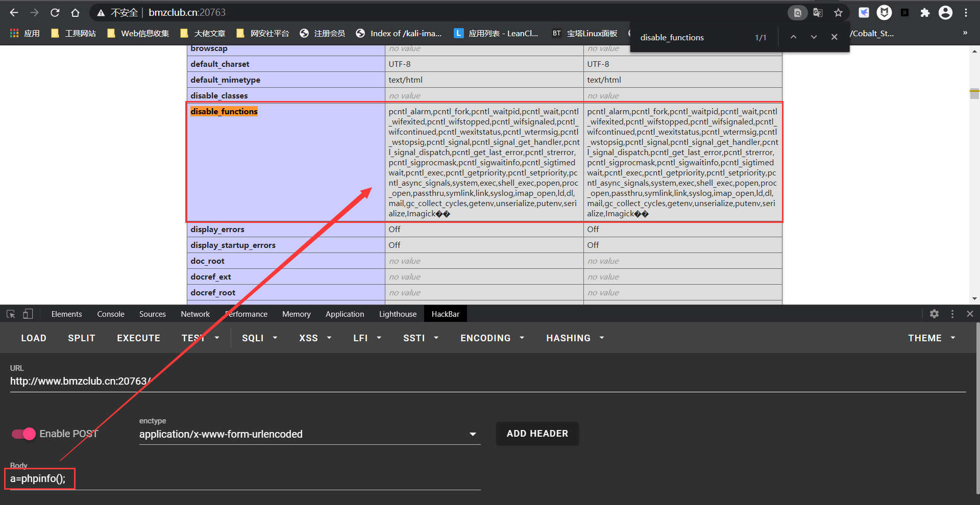Expand the XSS dropdown menu
This screenshot has width=980, height=505.
click(x=315, y=338)
